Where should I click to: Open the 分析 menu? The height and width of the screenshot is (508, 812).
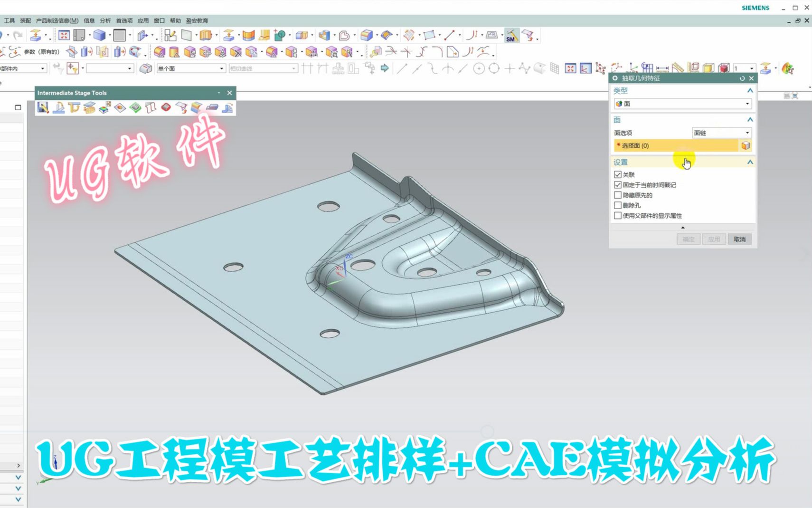tap(104, 20)
